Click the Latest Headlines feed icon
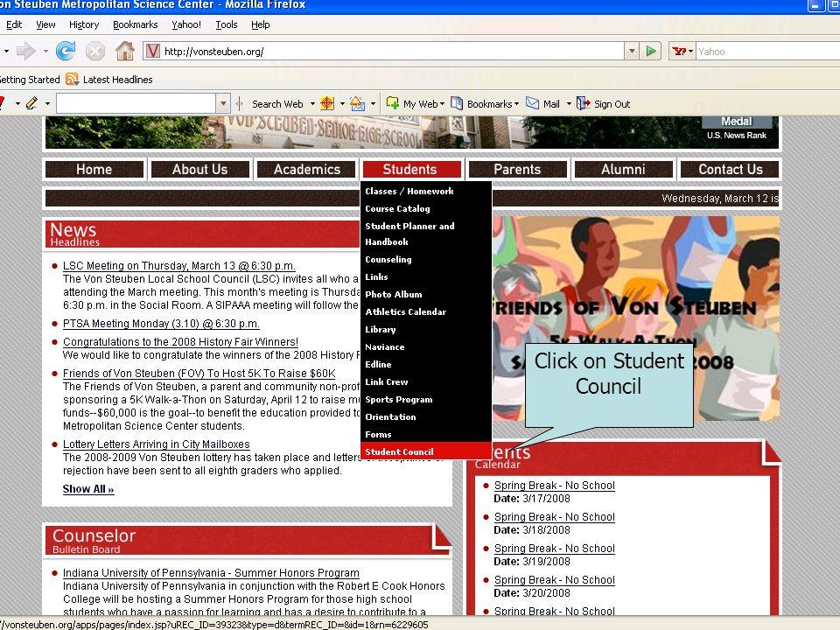 tap(72, 80)
